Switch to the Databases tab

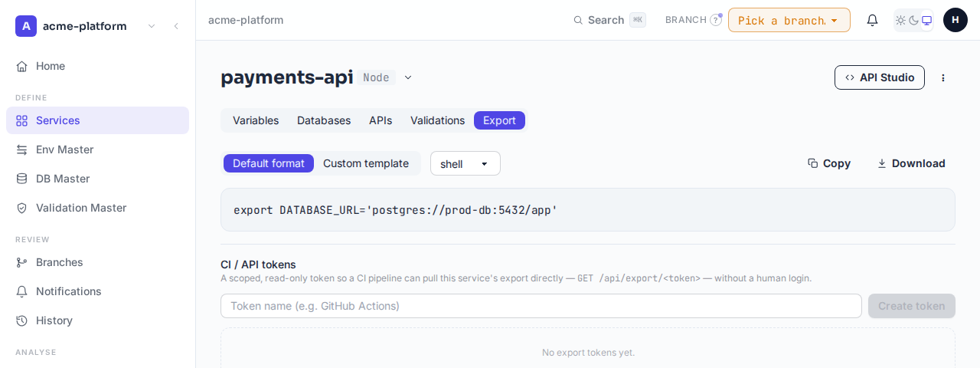coord(324,120)
